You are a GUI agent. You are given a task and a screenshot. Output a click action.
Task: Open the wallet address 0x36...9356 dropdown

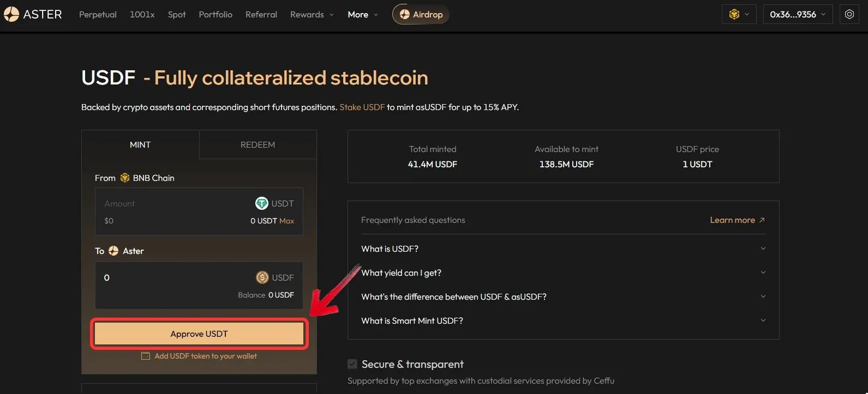coord(798,14)
